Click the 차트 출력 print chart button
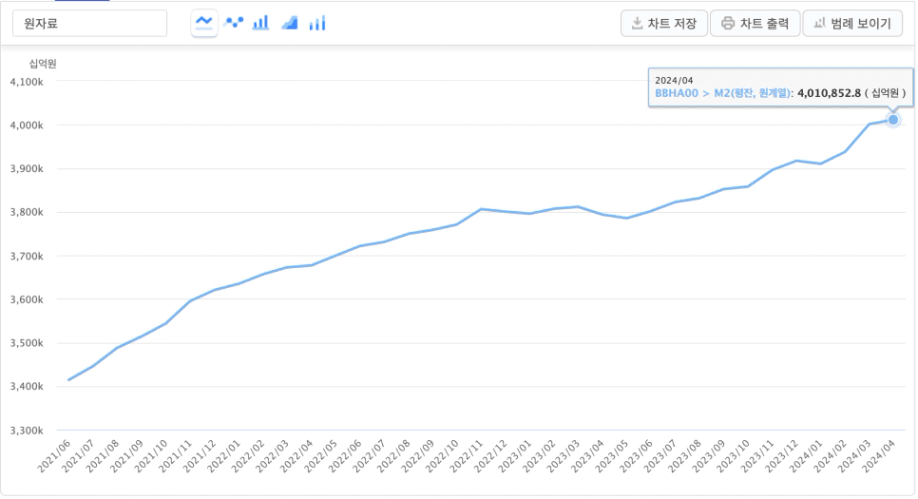Screen dimensions: 918x499 pyautogui.click(x=755, y=23)
